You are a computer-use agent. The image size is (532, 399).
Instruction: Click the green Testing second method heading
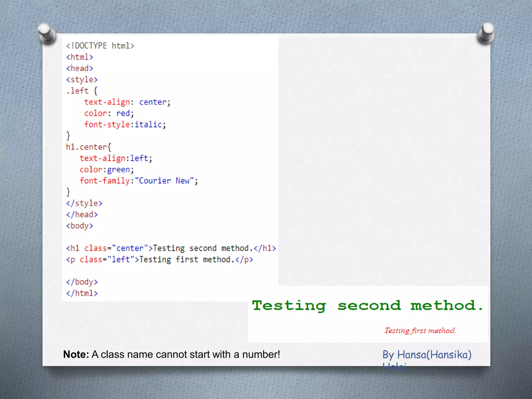[x=368, y=305]
